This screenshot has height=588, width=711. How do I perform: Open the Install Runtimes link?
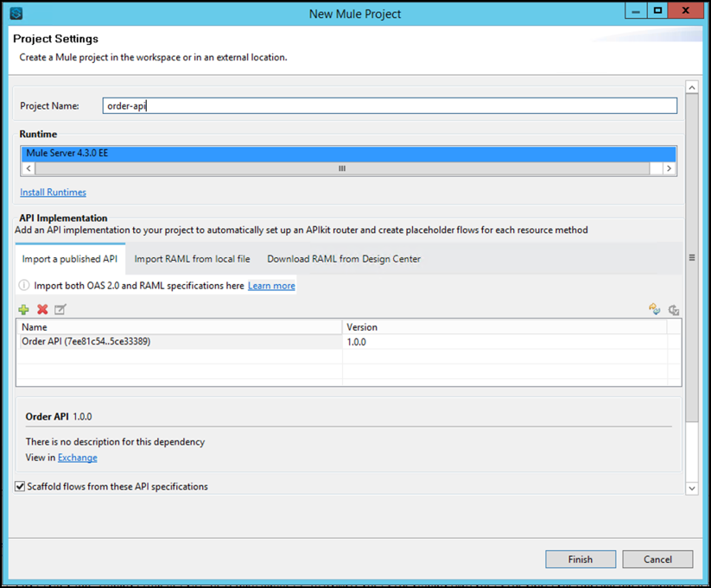53,193
